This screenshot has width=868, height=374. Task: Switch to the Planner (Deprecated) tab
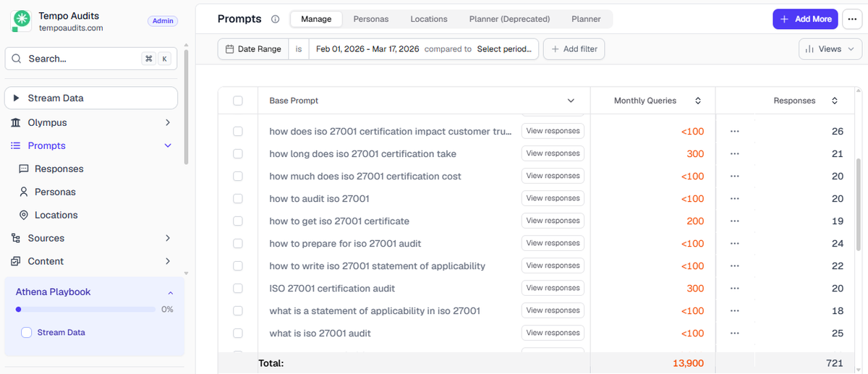(510, 20)
